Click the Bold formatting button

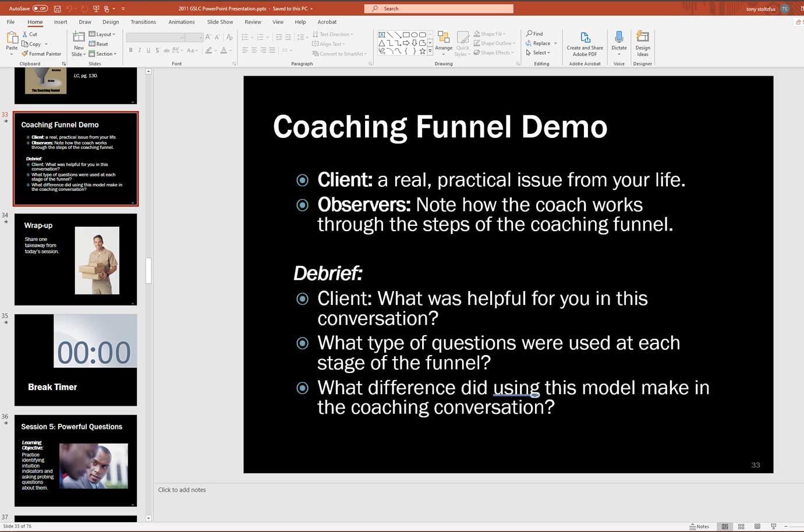pyautogui.click(x=130, y=51)
